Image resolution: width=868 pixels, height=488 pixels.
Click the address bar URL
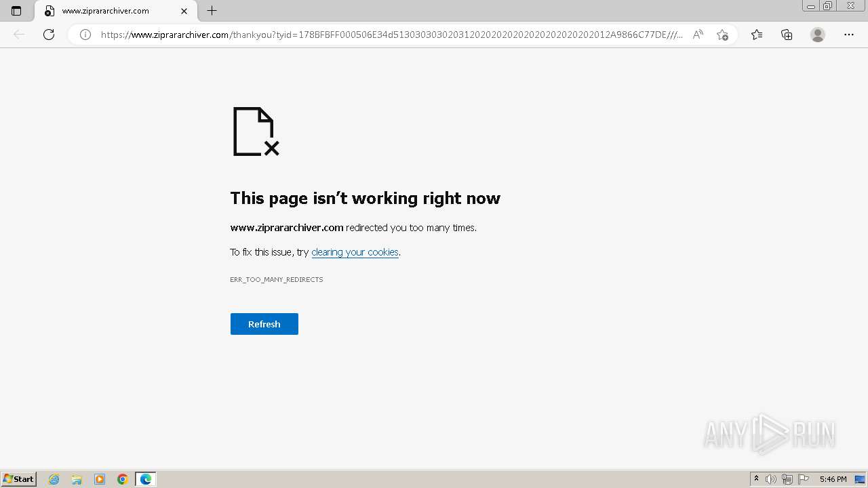coord(391,35)
